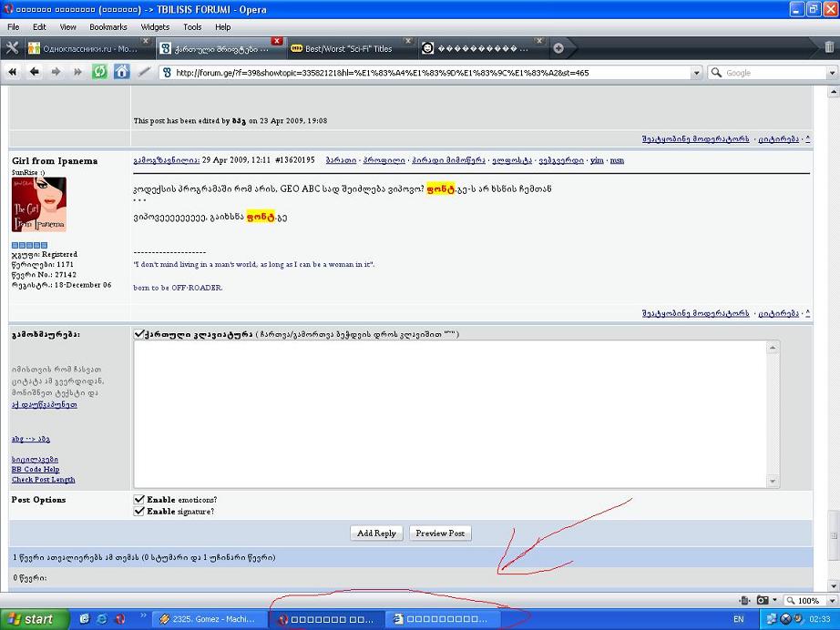Click the Show images camera icon in status bar
The height and width of the screenshot is (630, 840).
point(763,601)
